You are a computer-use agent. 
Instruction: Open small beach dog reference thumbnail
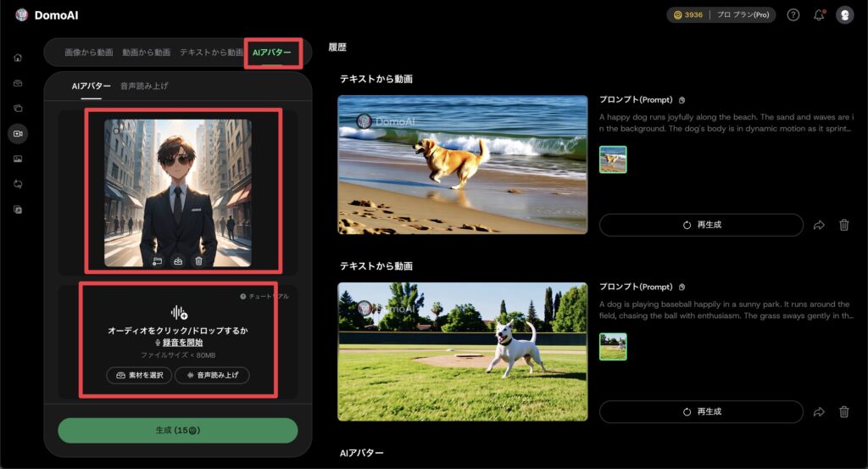[x=613, y=159]
